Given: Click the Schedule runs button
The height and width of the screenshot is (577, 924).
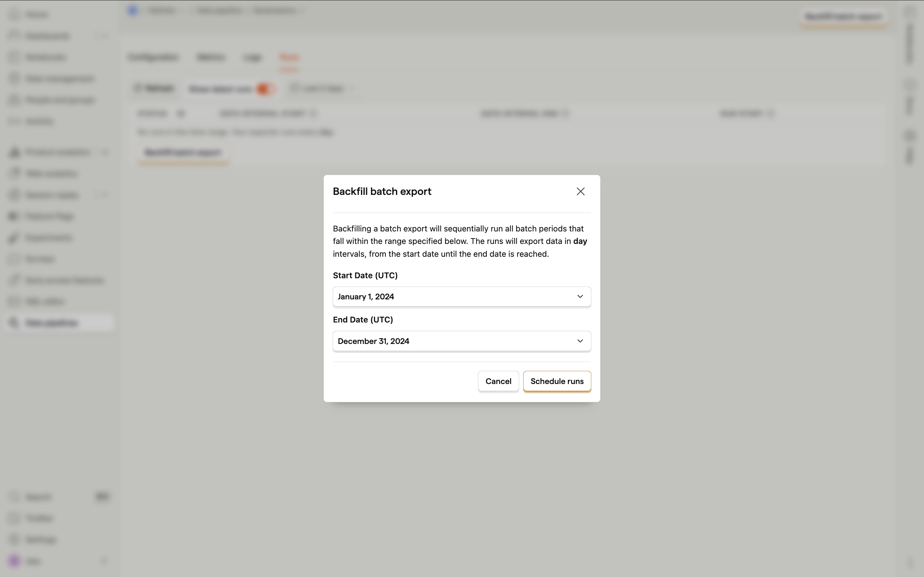Looking at the screenshot, I should point(557,381).
